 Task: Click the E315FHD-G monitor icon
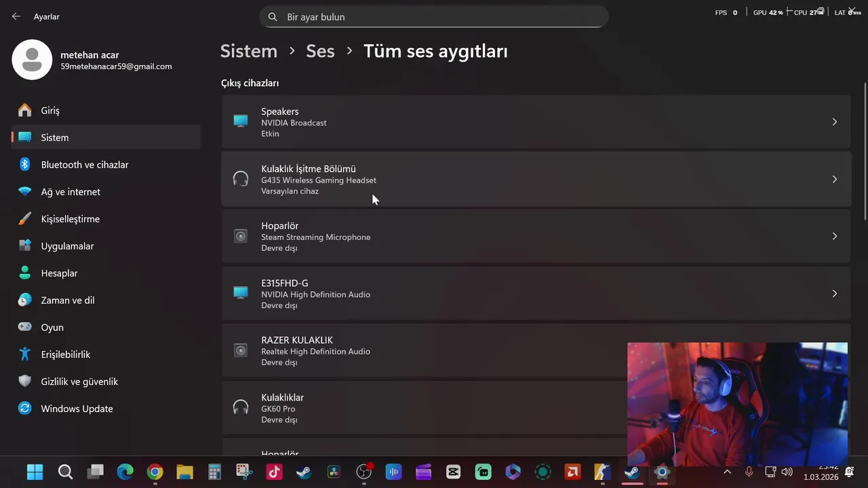click(x=241, y=293)
